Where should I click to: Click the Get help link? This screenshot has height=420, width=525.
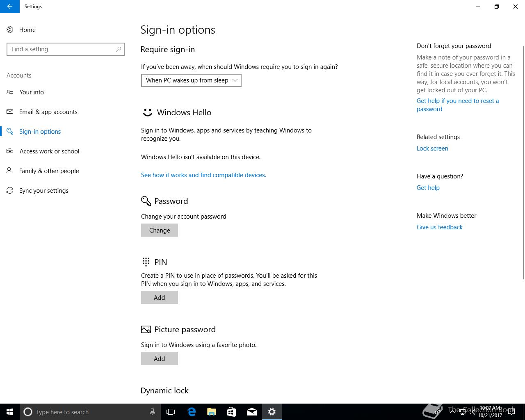428,188
